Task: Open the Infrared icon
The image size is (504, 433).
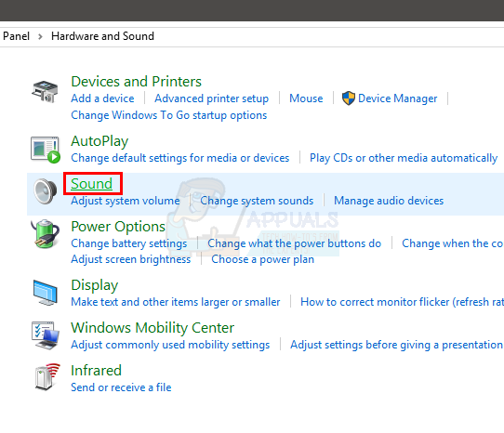Action: (47, 377)
